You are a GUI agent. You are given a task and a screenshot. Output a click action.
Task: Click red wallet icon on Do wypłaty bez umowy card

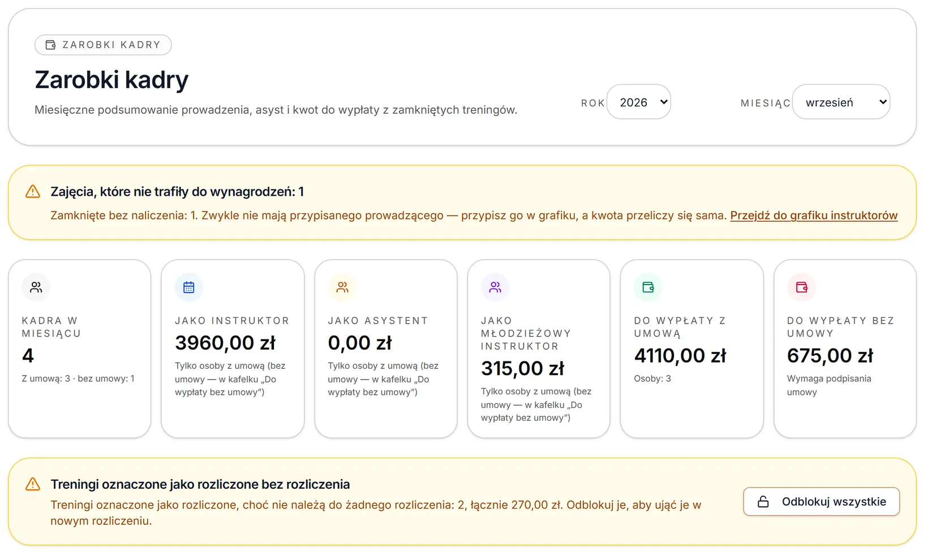[802, 287]
